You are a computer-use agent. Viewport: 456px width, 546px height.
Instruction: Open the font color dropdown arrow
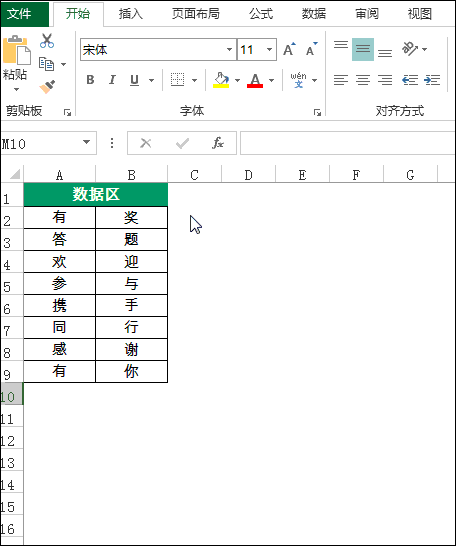pyautogui.click(x=272, y=80)
